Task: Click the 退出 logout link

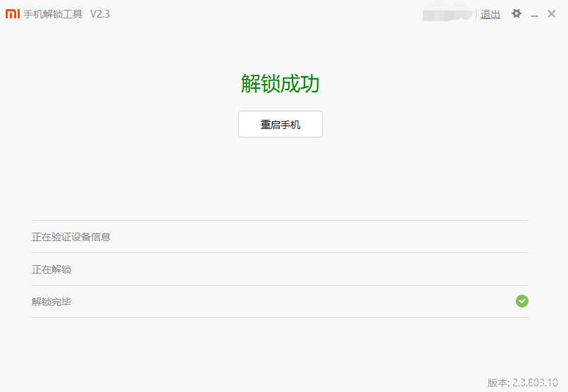Action: click(x=490, y=15)
